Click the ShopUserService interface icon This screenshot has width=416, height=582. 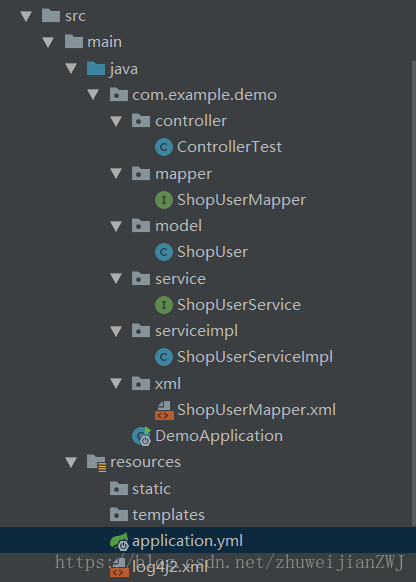point(164,305)
